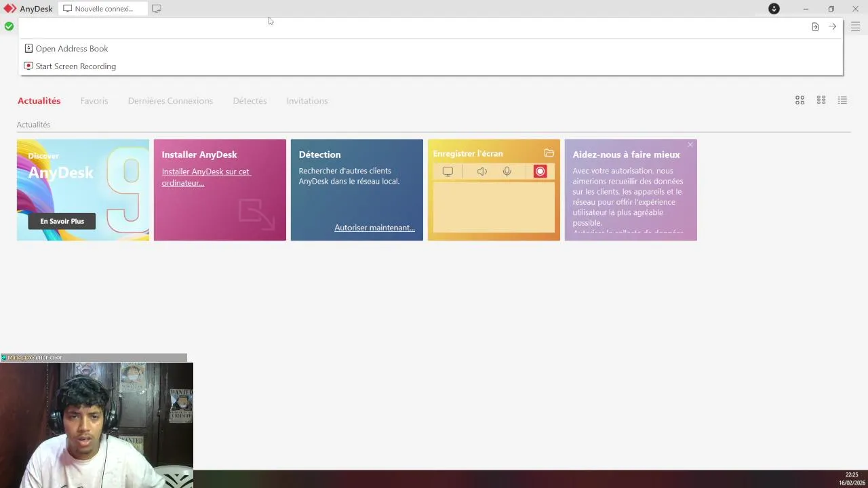Viewport: 868px width, 488px height.
Task: Click the AnyDesk logo icon
Action: [x=9, y=9]
